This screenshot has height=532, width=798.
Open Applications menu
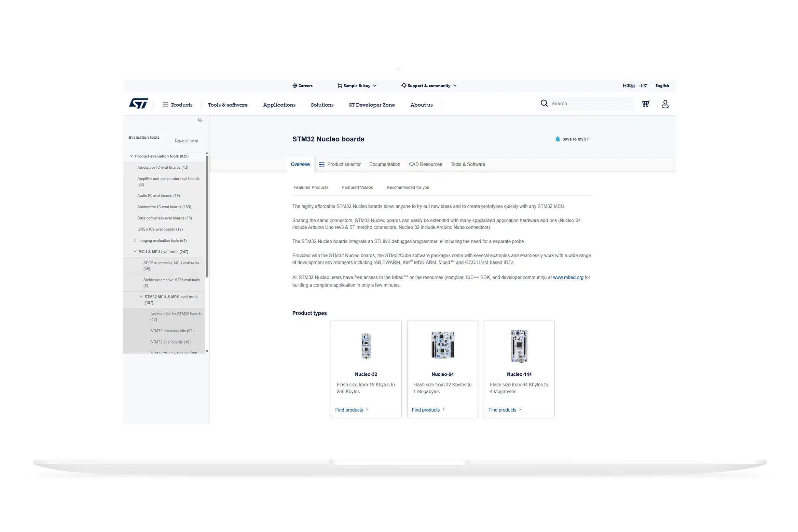pyautogui.click(x=279, y=105)
